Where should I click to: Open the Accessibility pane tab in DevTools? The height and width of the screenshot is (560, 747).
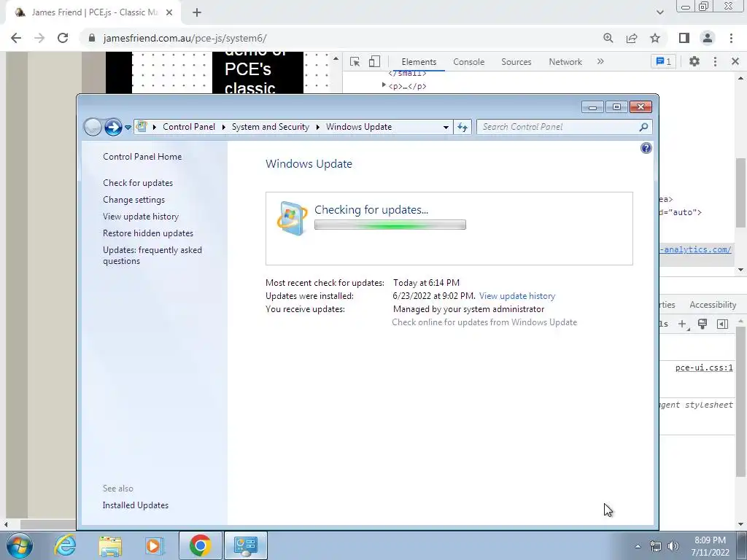713,305
